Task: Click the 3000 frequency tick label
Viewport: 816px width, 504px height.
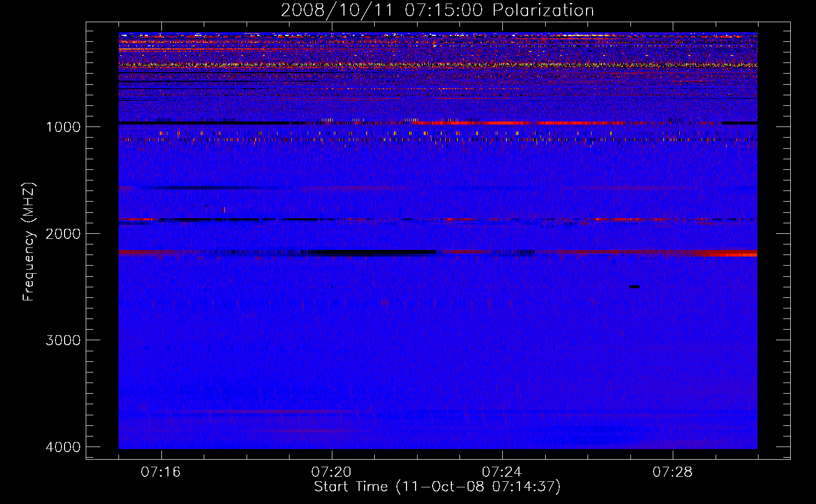Action: click(63, 340)
